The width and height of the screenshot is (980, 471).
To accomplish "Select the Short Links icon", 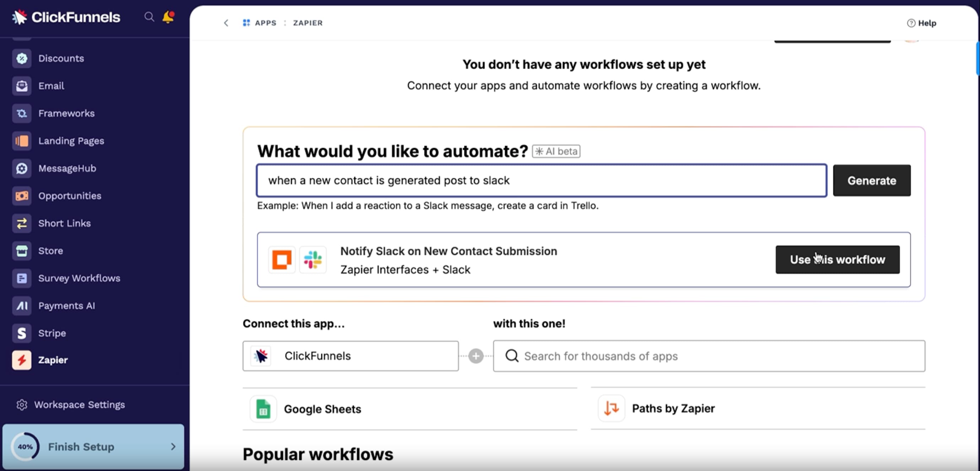I will click(x=22, y=223).
